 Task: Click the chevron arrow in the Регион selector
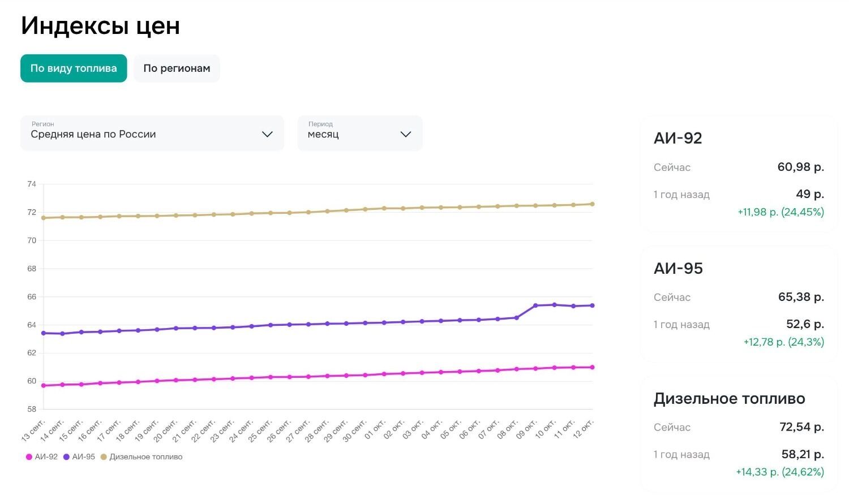(x=267, y=134)
